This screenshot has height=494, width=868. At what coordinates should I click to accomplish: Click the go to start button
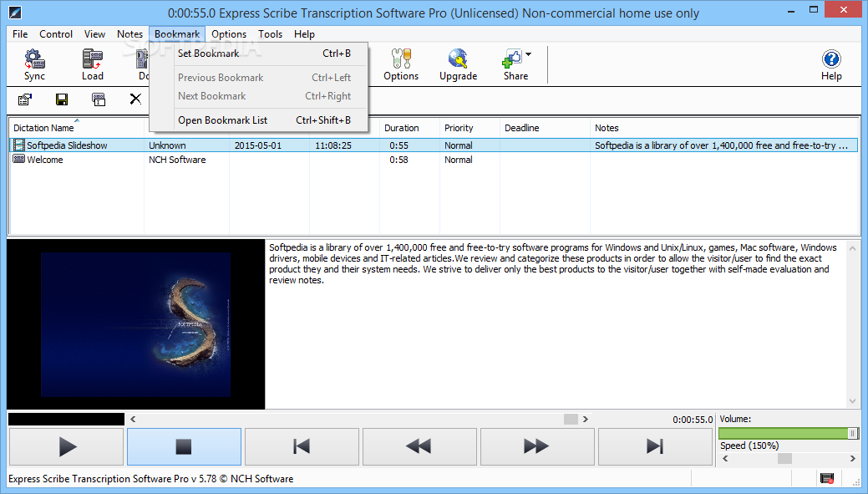[x=302, y=446]
